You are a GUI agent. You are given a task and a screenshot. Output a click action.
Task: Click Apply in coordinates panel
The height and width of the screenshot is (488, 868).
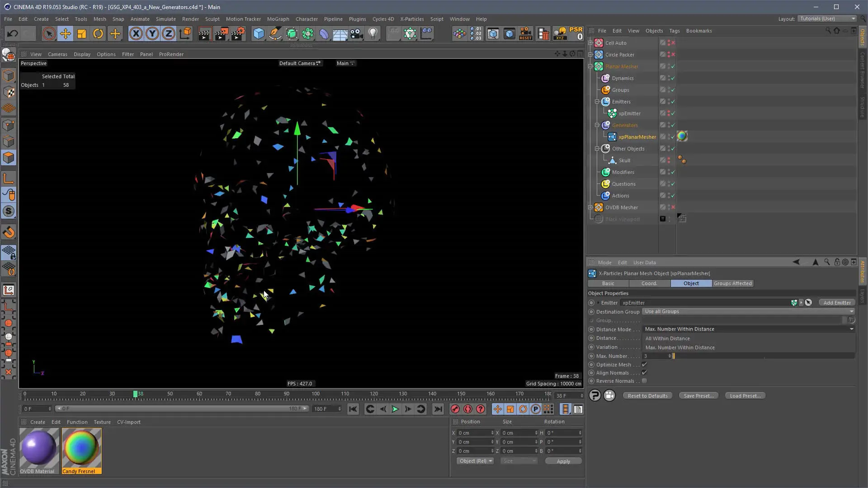click(563, 461)
